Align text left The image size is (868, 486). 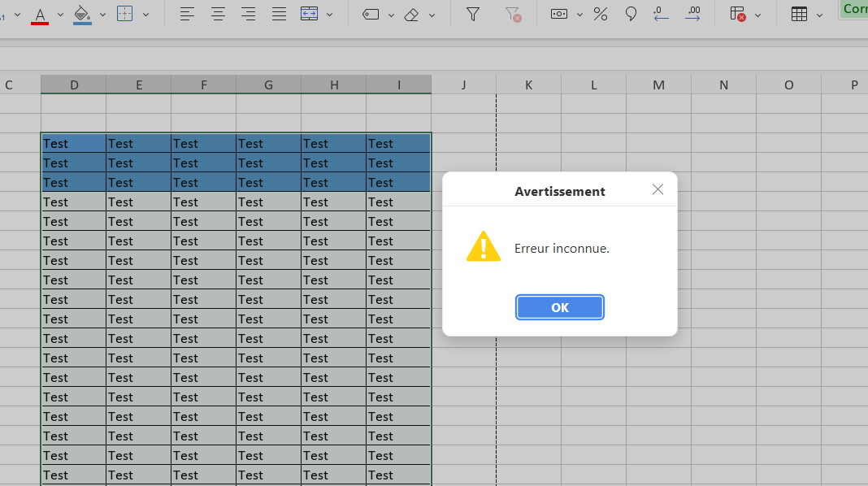pyautogui.click(x=187, y=15)
